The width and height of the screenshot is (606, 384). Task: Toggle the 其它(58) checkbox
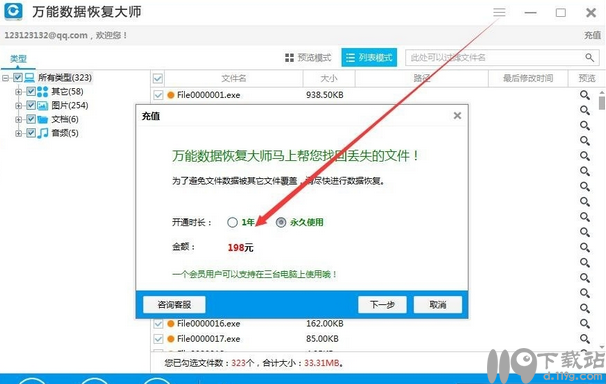coord(31,92)
